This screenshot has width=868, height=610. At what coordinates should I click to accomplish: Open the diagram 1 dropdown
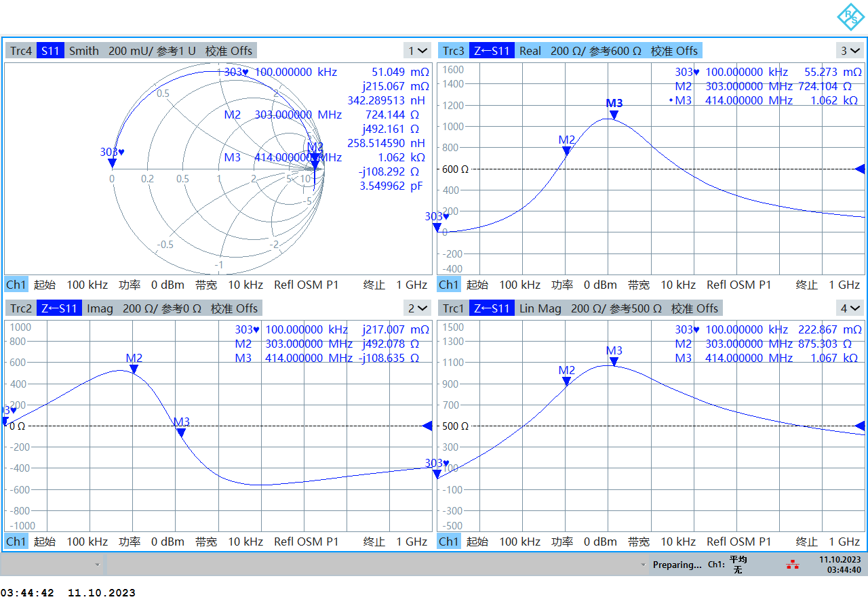tap(417, 51)
